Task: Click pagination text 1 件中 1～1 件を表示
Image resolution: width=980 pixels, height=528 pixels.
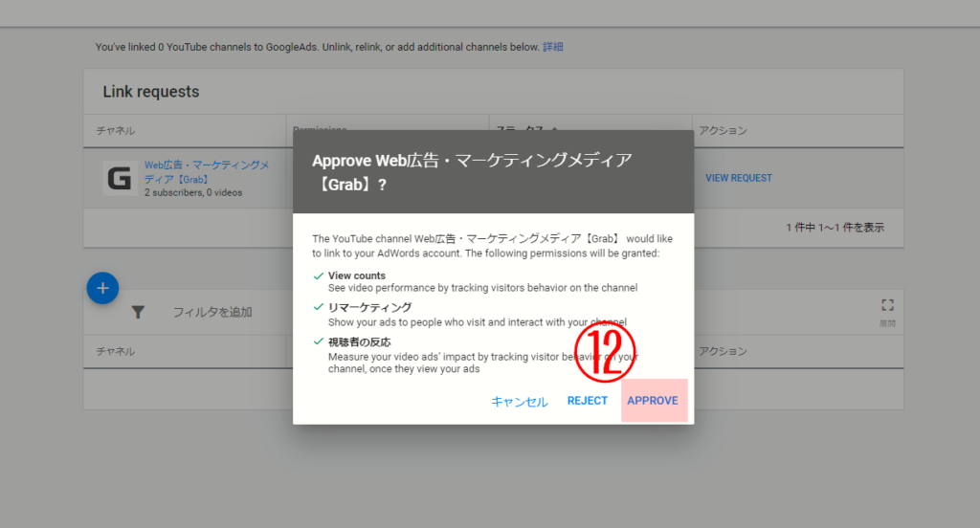Action: click(x=835, y=228)
